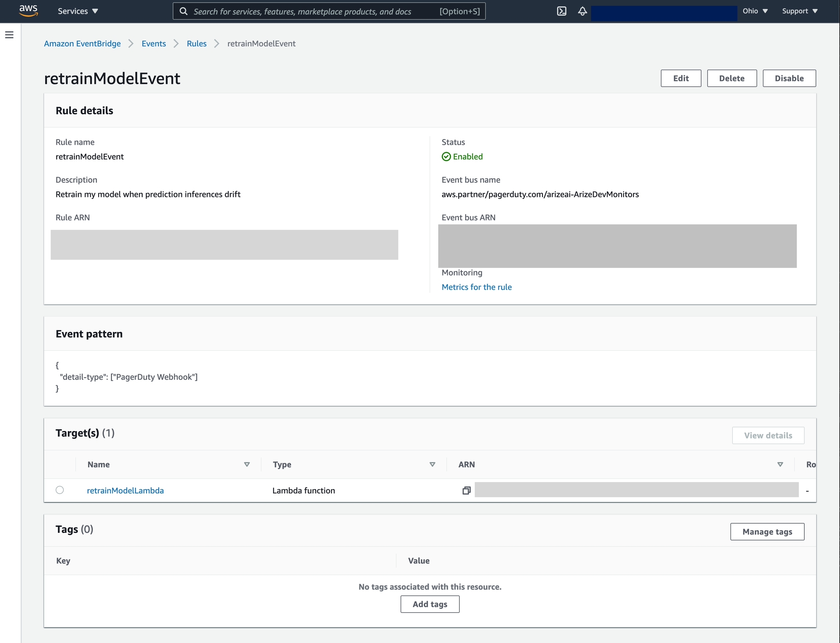Click the AWS logo home icon
The height and width of the screenshot is (643, 840).
pyautogui.click(x=28, y=11)
